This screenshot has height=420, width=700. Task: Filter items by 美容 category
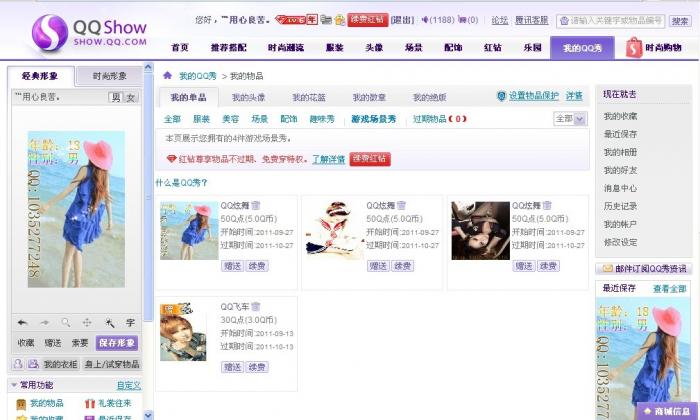(230, 119)
